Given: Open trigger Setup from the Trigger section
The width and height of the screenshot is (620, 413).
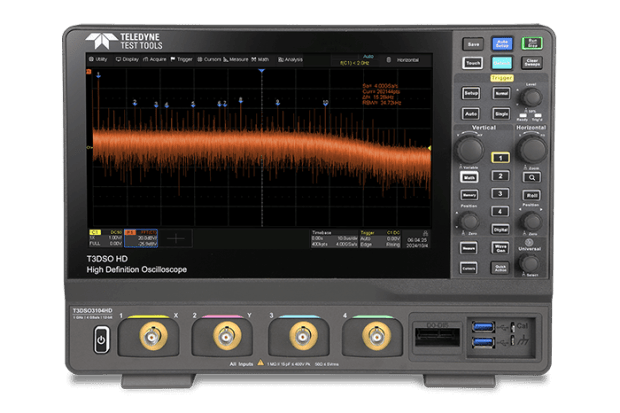Looking at the screenshot, I should coord(471,93).
